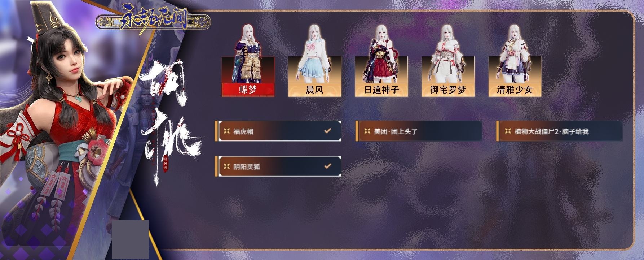Click the flower icon beside 福虎帽
Image resolution: width=644 pixels, height=260 pixels.
pyautogui.click(x=226, y=131)
